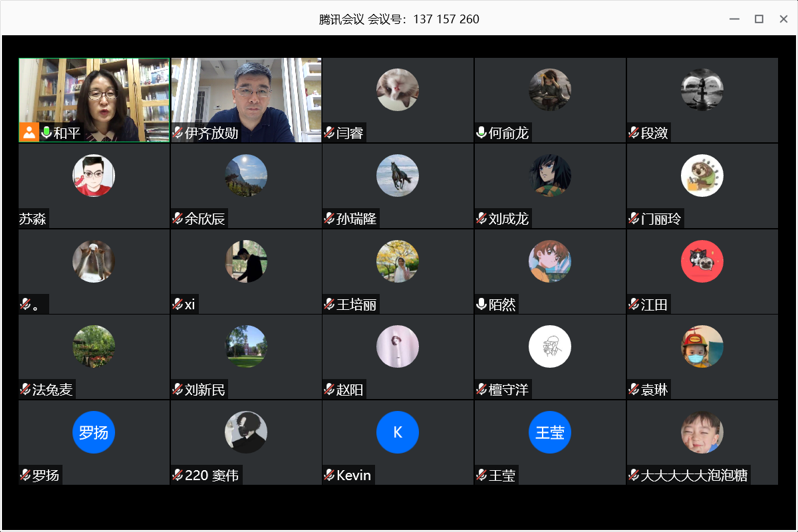
Task: Click the microphone icon beside 陌然
Action: coord(481,305)
